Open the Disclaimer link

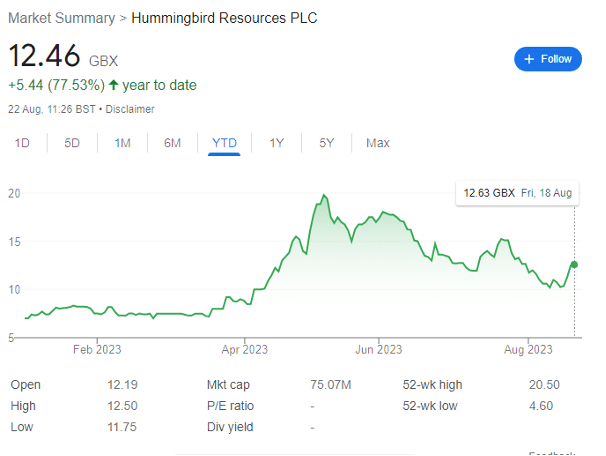[130, 109]
